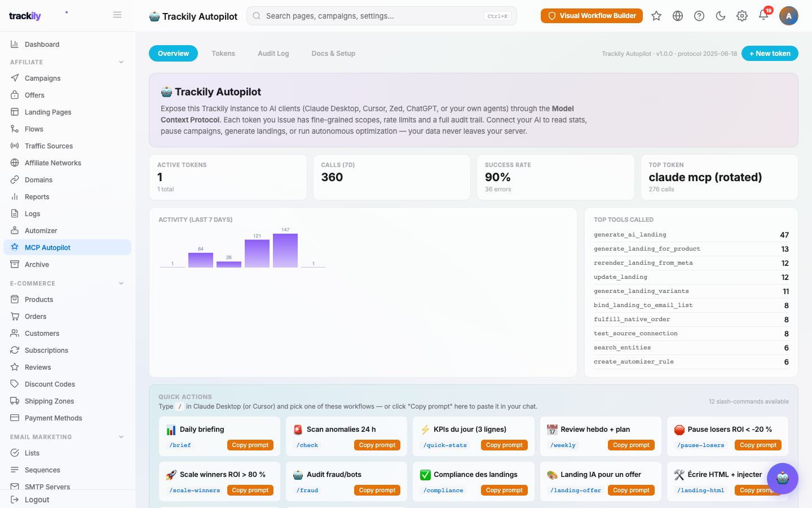Copy prompt for Scan anomalies 24 h

(377, 445)
